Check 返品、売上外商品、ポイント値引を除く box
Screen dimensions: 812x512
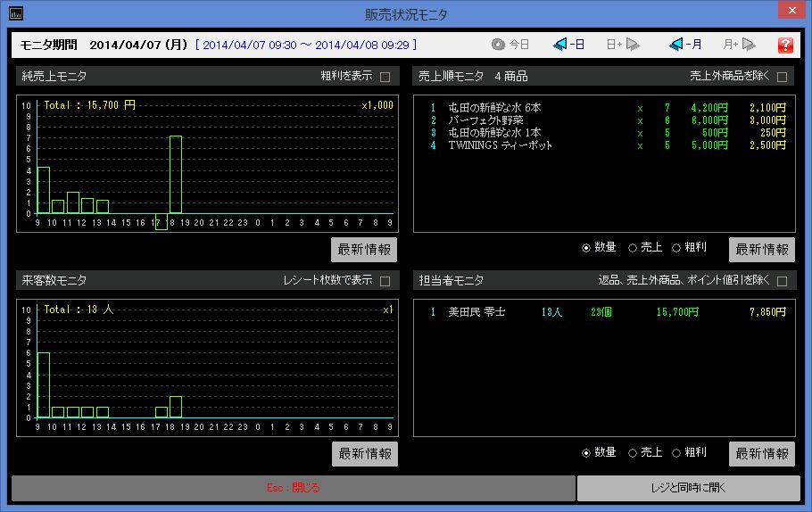click(783, 281)
